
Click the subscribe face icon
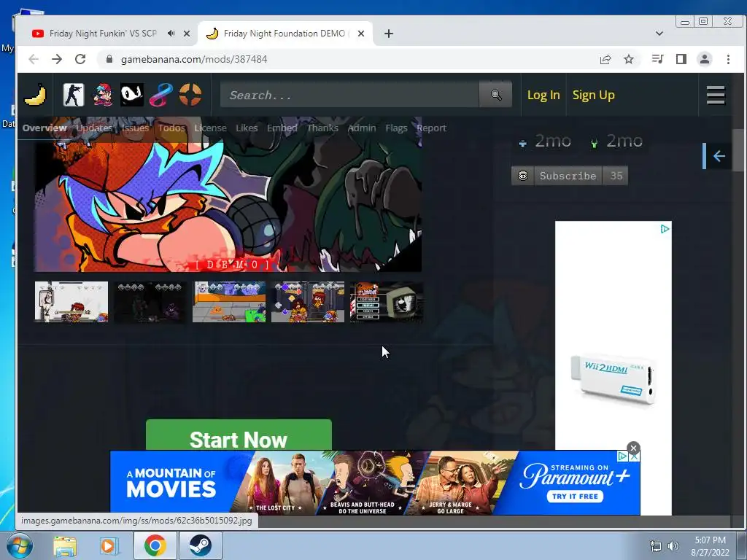(522, 176)
